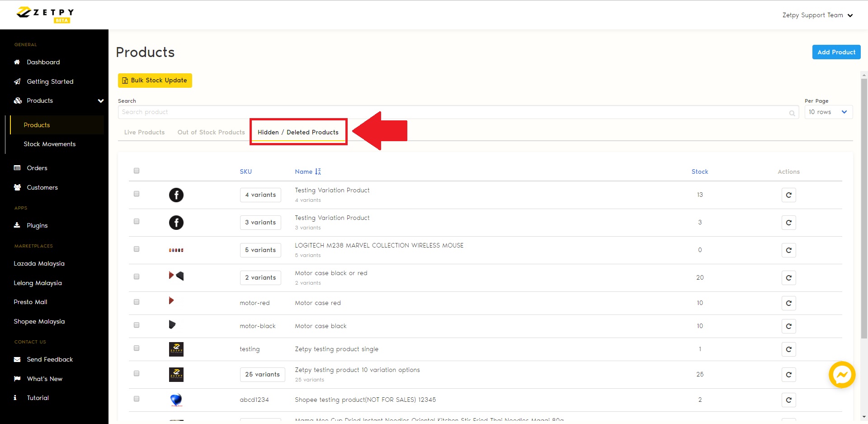Click the Bulk Stock Update button

tap(155, 81)
